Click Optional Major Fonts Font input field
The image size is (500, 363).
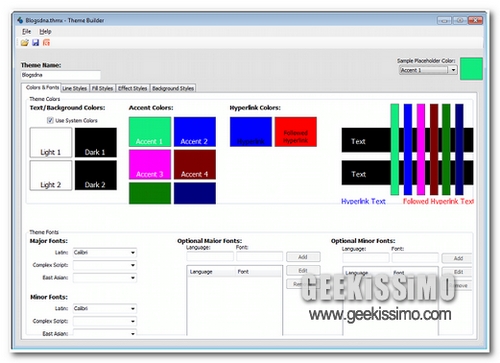point(259,256)
